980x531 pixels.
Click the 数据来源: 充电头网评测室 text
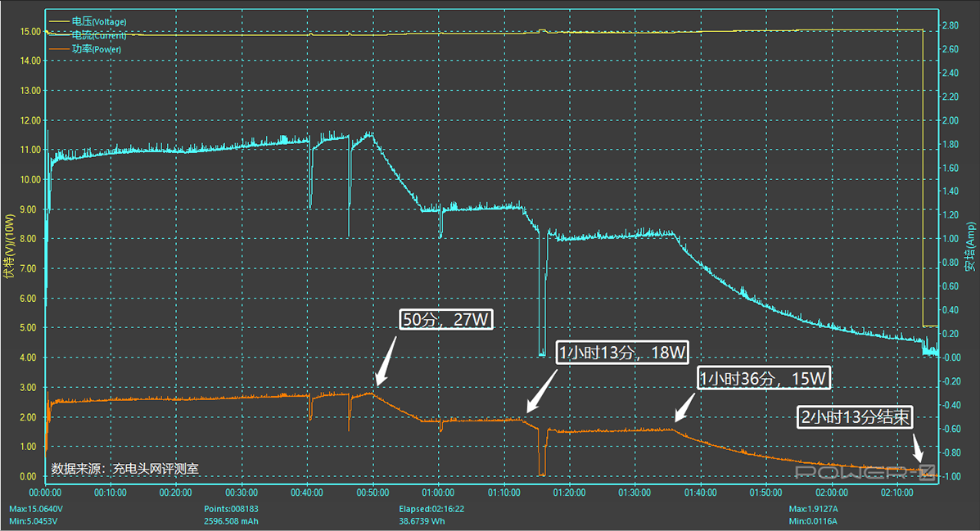pyautogui.click(x=124, y=469)
